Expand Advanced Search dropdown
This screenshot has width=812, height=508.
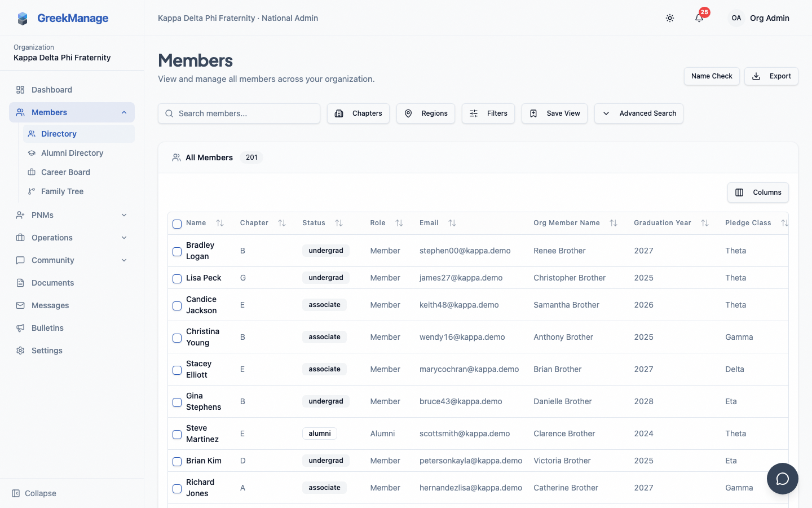[x=639, y=113]
